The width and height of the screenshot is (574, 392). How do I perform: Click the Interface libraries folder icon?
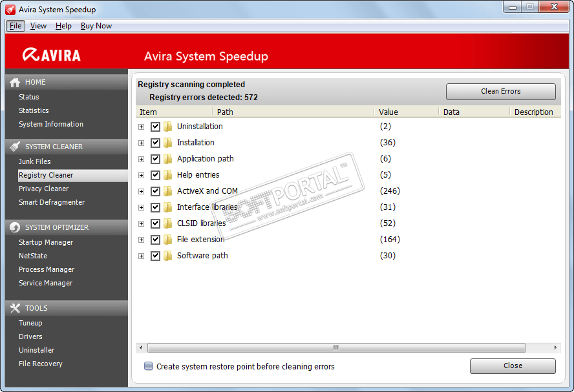(167, 207)
